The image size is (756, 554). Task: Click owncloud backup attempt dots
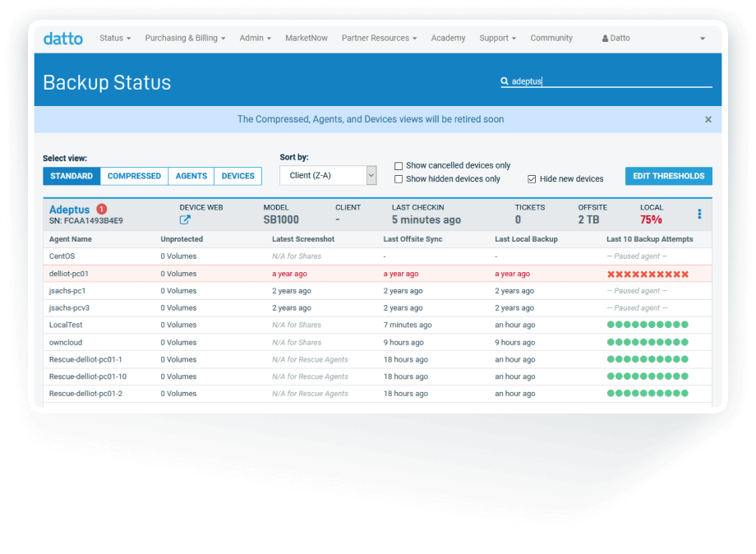tap(648, 342)
